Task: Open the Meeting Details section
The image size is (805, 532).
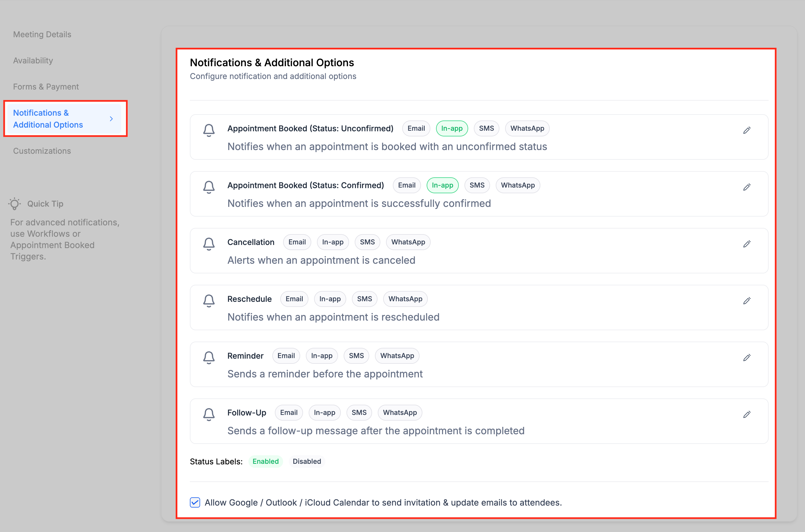Action: pos(42,34)
